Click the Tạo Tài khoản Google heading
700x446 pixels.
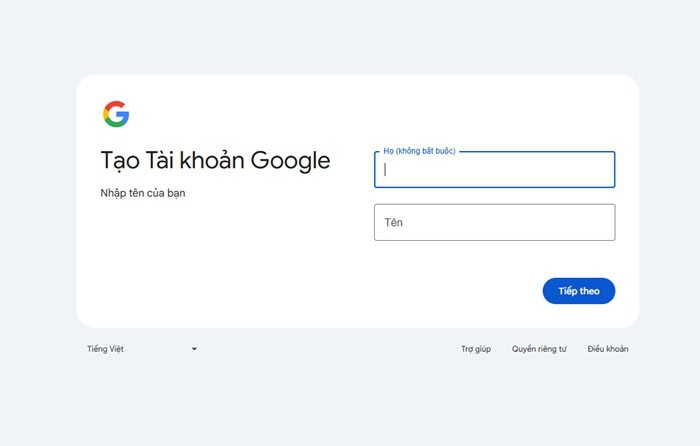coord(215,161)
